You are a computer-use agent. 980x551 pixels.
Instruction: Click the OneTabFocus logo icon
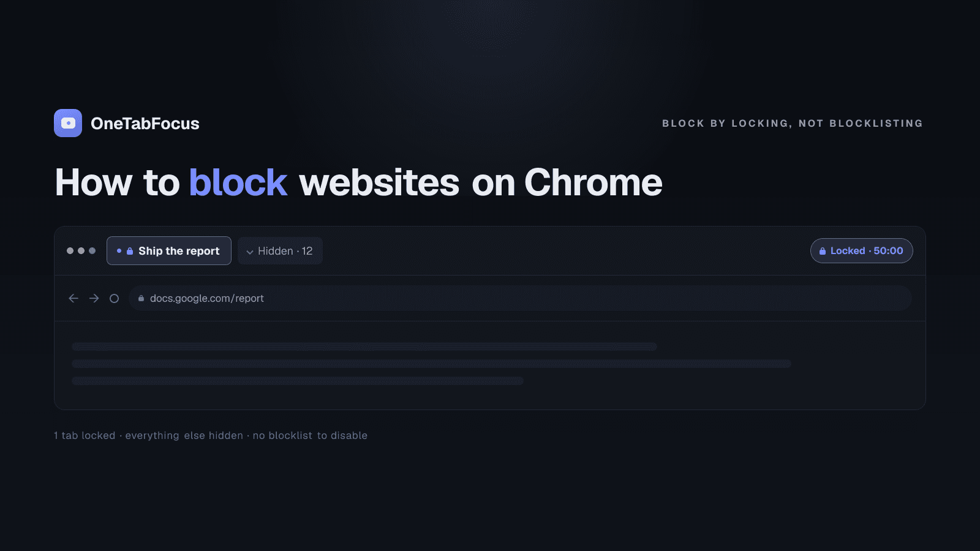[x=68, y=123]
